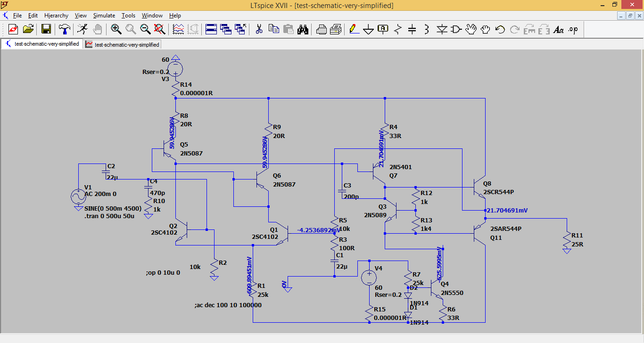Place an inductor from the toolbar
The height and width of the screenshot is (343, 644).
(x=427, y=29)
